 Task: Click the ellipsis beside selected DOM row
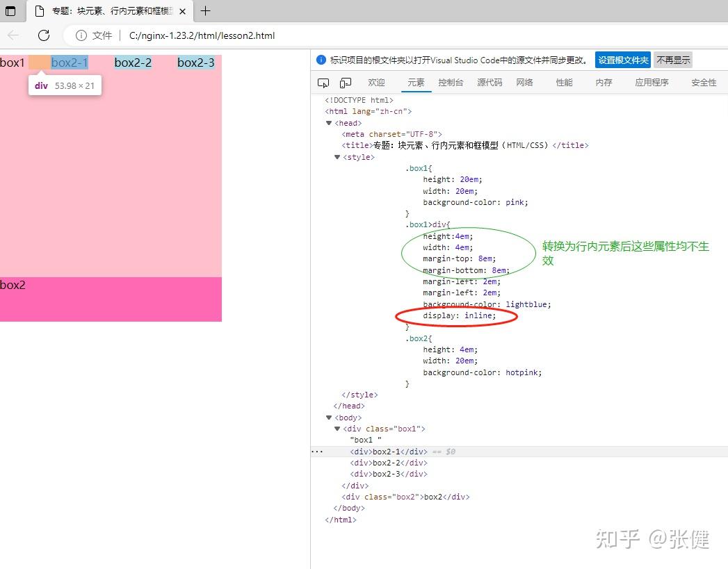coord(317,452)
